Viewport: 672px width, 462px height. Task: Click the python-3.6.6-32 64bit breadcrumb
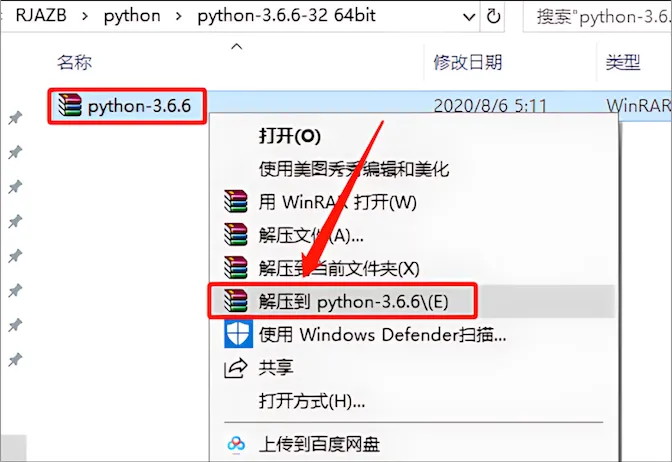[x=286, y=16]
